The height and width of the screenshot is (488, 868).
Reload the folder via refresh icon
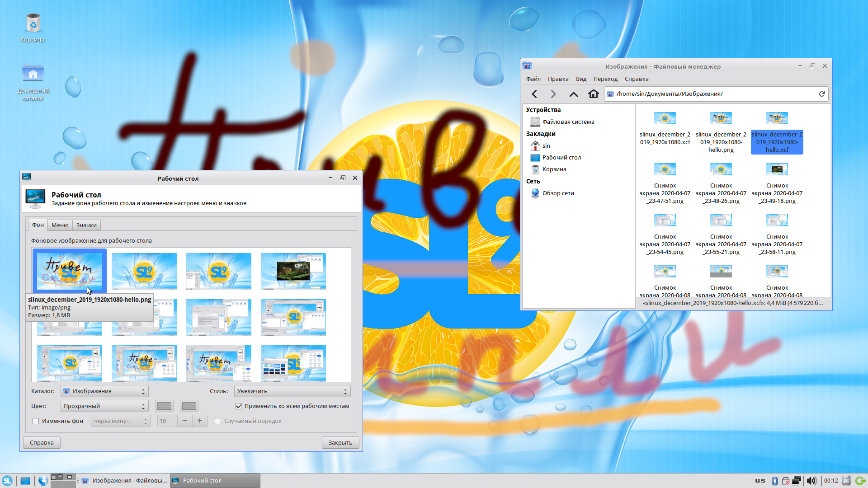tap(821, 94)
